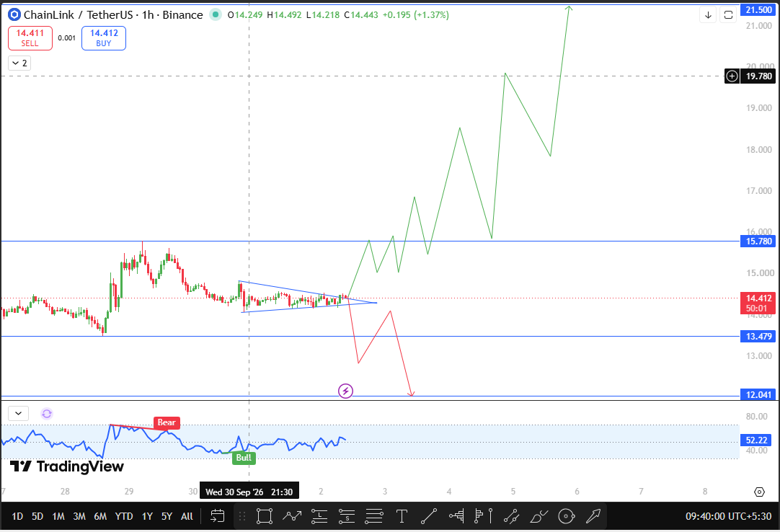
Task: Click the chart settings gear icon
Action: pyautogui.click(x=759, y=492)
